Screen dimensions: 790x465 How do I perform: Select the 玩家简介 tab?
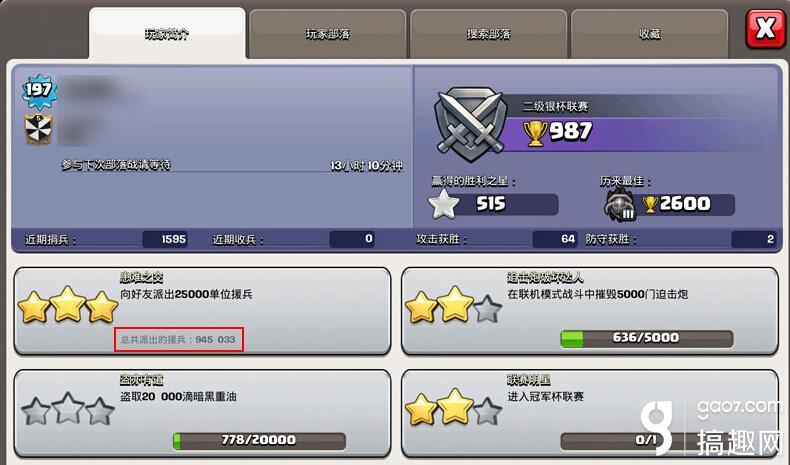point(167,34)
